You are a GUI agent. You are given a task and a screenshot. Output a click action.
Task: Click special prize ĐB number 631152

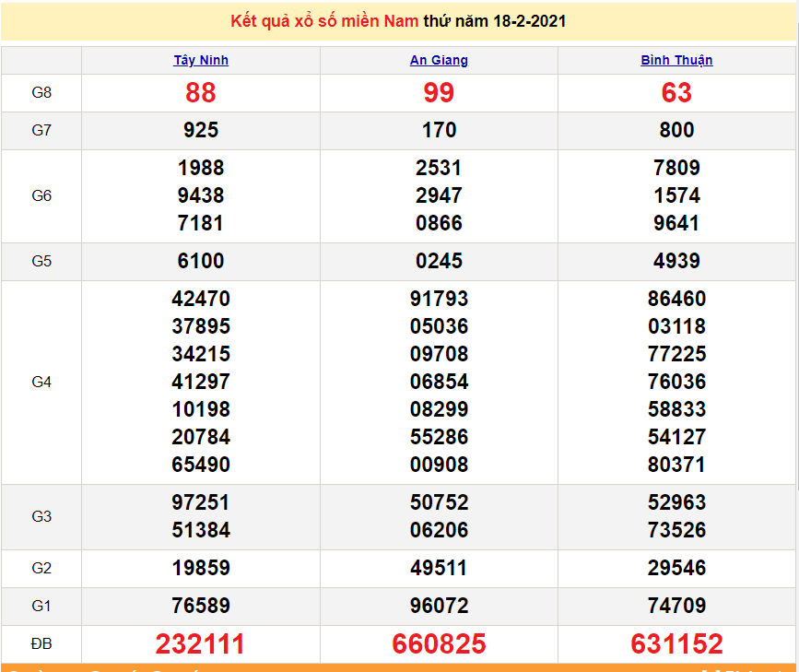[x=676, y=643]
